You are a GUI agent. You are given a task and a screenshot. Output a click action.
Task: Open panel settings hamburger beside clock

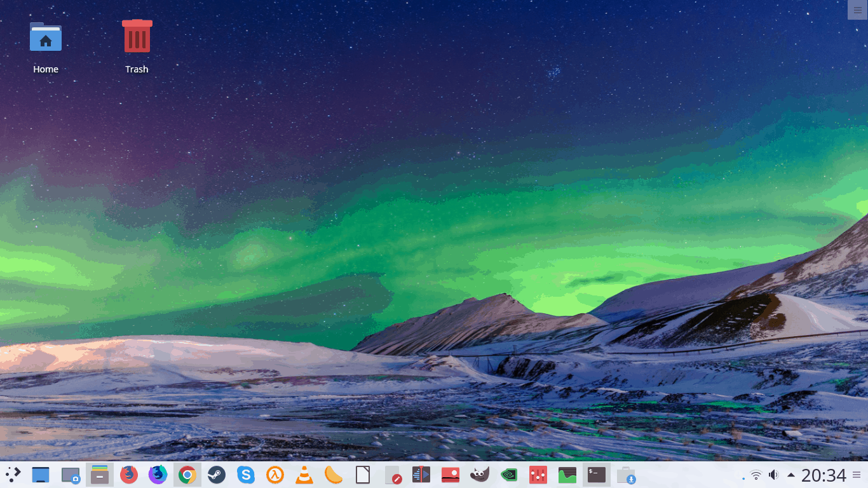tap(857, 475)
